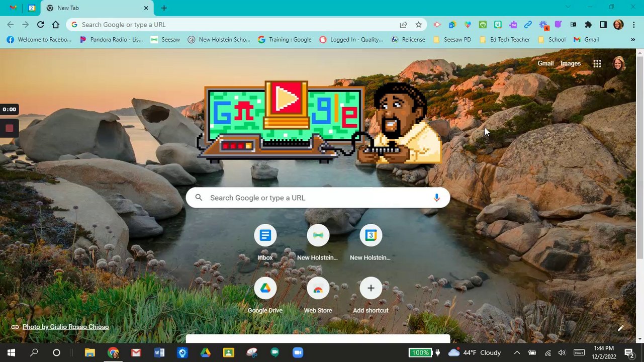
Task: Open Gmail from the taskbar
Action: [136, 352]
